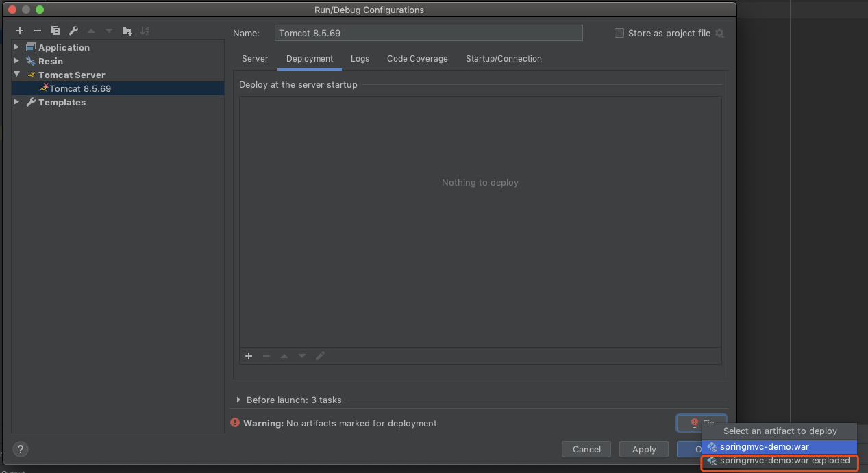The image size is (868, 473).
Task: Click 'No artifacts marked for deployment' warning text
Action: coord(362,424)
